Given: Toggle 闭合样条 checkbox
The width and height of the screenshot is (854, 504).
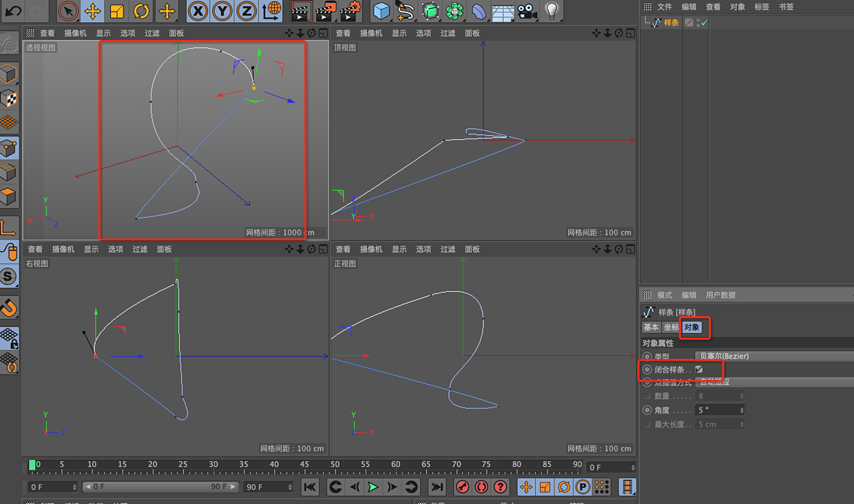Looking at the screenshot, I should click(x=698, y=370).
